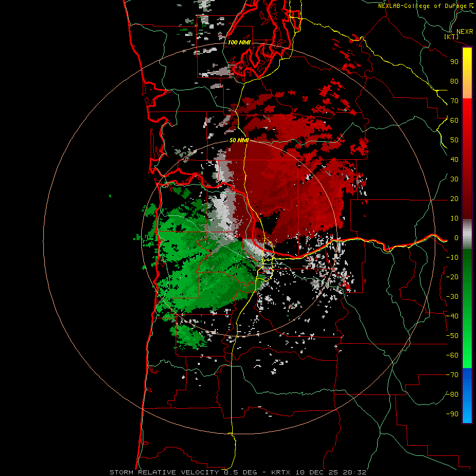Select the positive "50" scale value
This screenshot has height=476, width=476.
[454, 140]
